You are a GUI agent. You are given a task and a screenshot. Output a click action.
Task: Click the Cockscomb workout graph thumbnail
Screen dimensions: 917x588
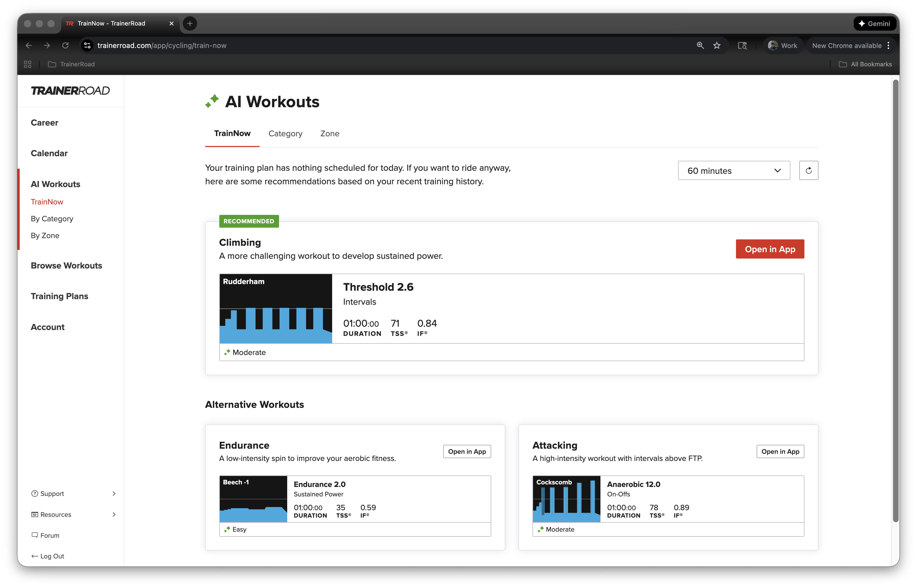point(566,499)
